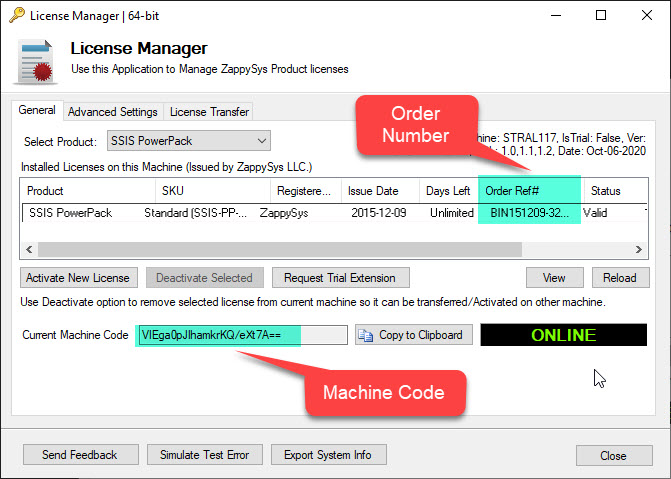Click Simulate Test Error button
Viewport: 671px width, 479px height.
(205, 455)
